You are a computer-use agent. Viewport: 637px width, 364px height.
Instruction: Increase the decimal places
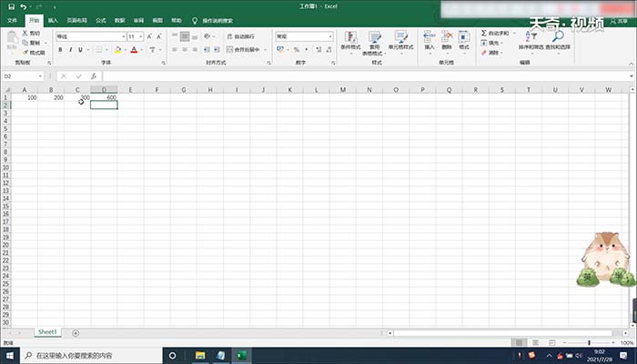[x=318, y=49]
